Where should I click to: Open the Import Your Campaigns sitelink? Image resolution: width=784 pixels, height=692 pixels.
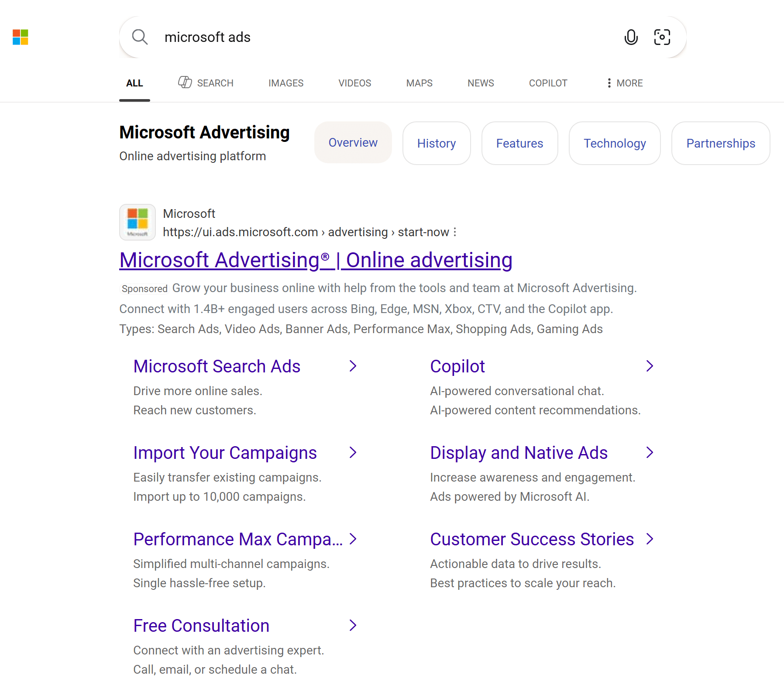click(x=225, y=453)
